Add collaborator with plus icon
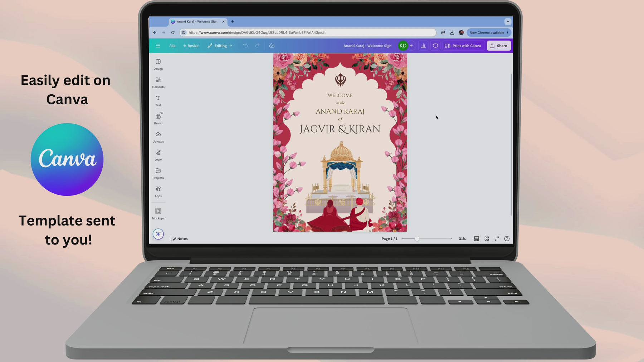Viewport: 644px width, 362px height. click(x=411, y=46)
